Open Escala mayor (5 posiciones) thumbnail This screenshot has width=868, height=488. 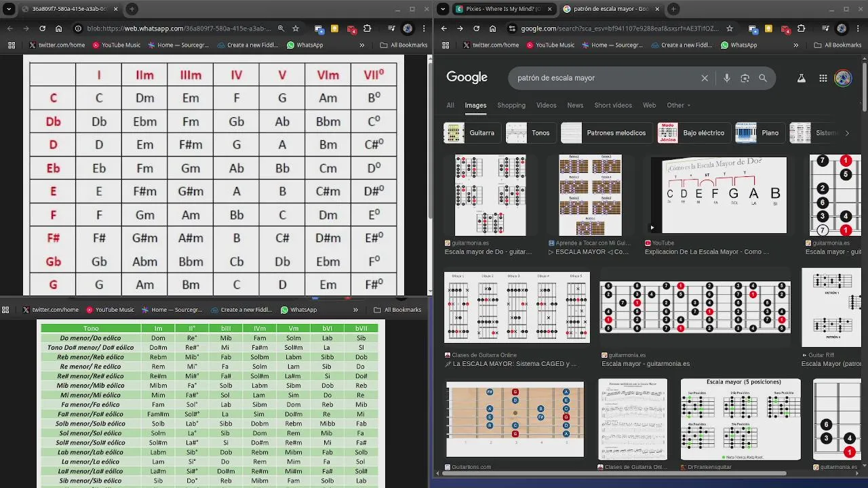click(741, 419)
